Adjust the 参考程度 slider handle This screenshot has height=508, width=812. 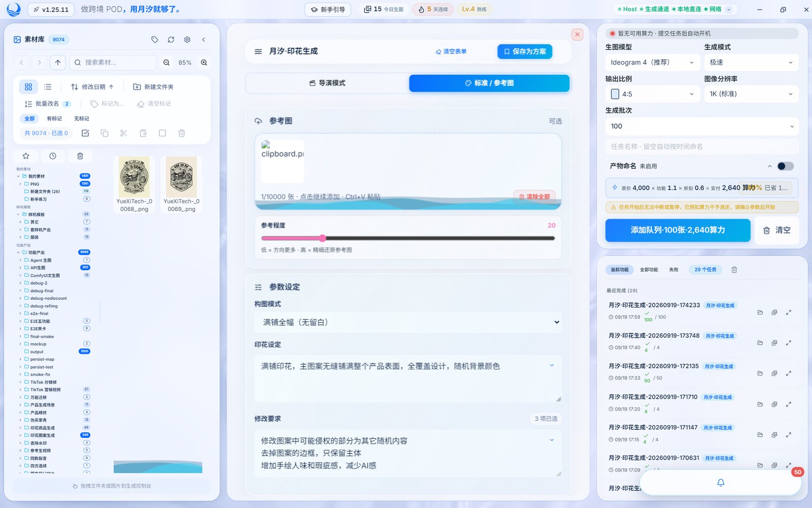pyautogui.click(x=323, y=238)
